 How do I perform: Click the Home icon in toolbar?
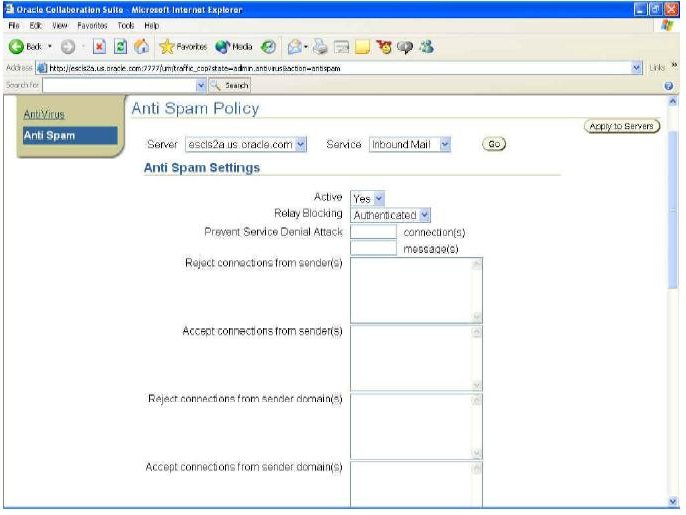(x=141, y=47)
